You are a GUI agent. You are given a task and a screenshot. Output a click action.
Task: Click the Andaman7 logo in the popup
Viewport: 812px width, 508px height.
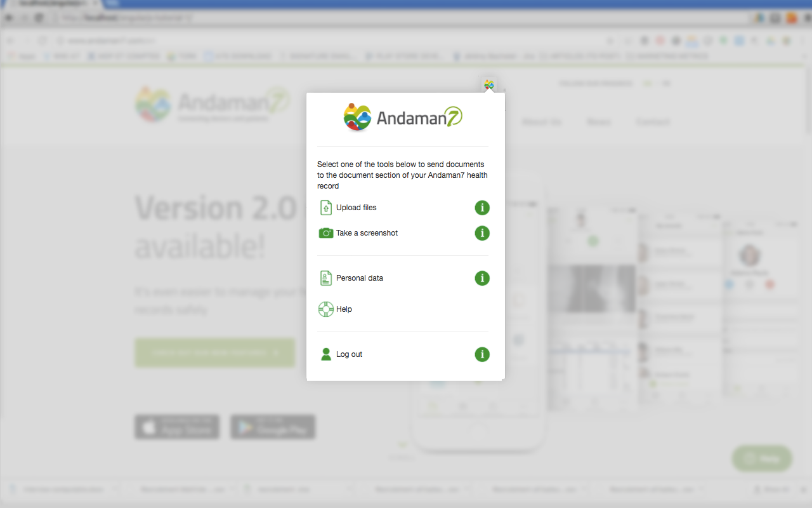[x=403, y=117]
